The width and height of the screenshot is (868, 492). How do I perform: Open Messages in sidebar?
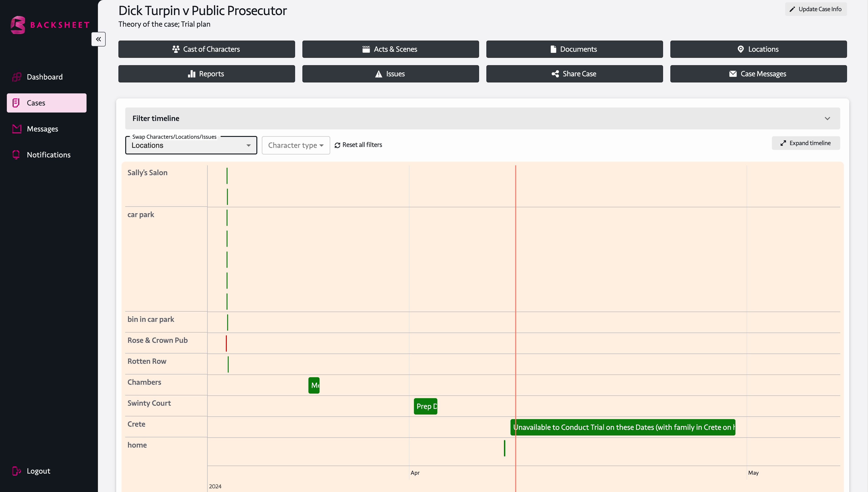click(x=42, y=129)
